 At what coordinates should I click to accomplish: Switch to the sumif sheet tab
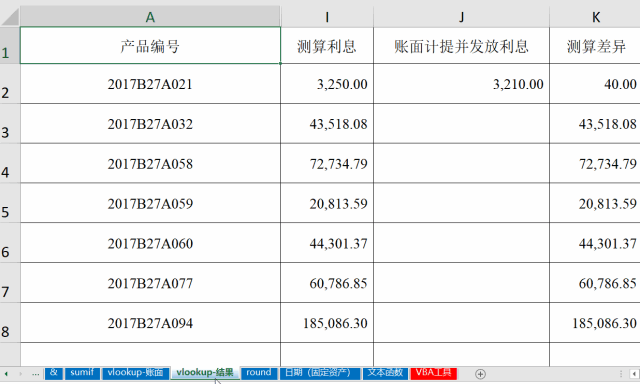82,373
